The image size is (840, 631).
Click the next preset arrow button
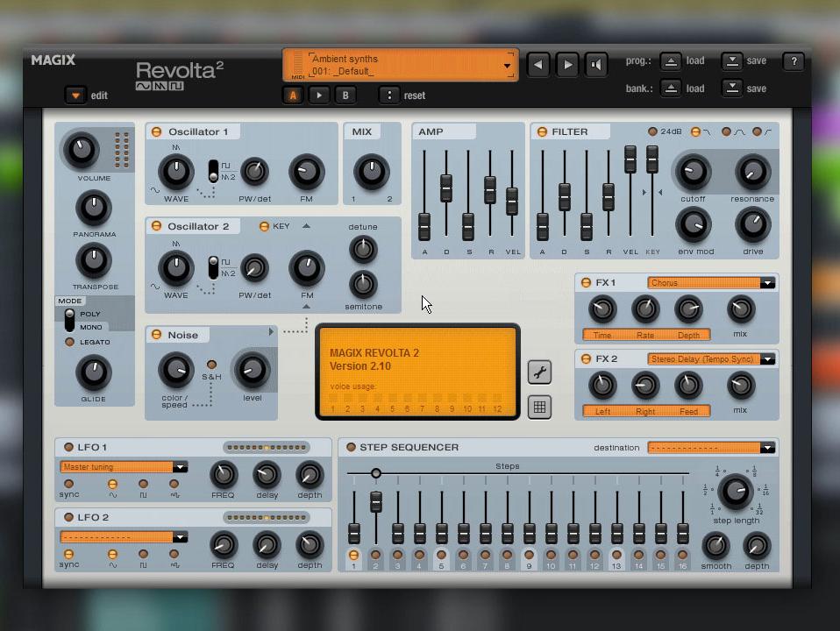(567, 65)
